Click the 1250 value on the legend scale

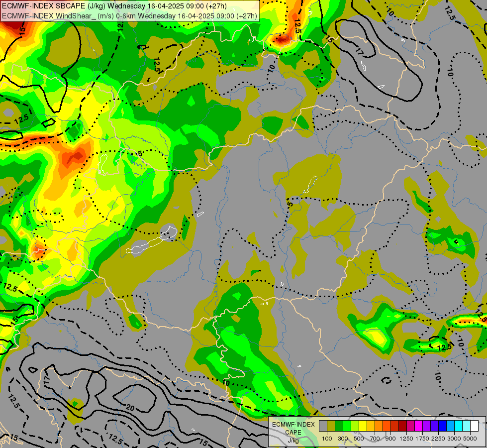click(406, 439)
